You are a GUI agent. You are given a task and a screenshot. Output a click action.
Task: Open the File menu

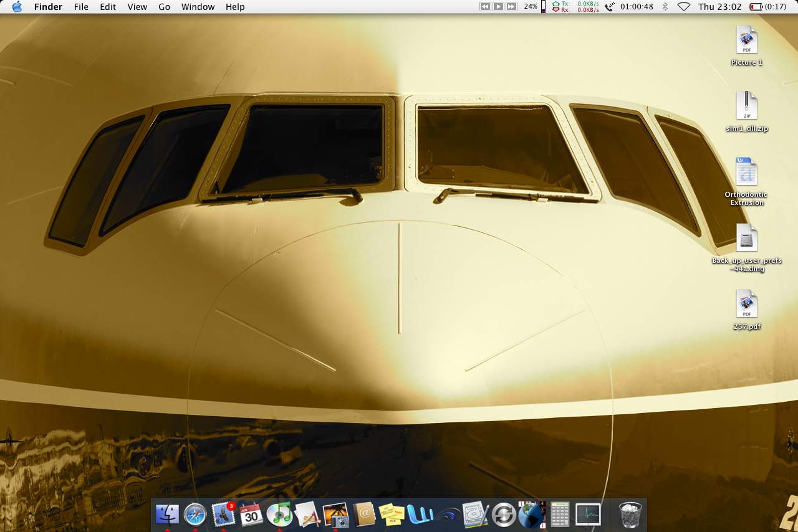81,7
